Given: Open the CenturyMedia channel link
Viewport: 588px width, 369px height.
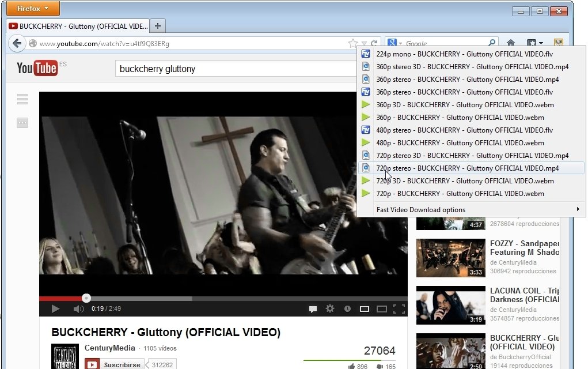Looking at the screenshot, I should [x=109, y=348].
